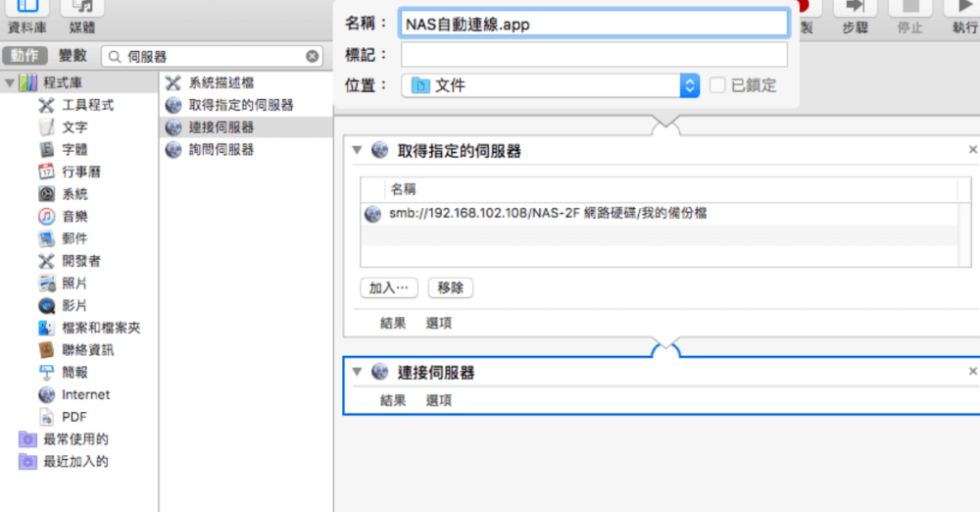Show 結果 of 連接伺服器 action
This screenshot has width=980, height=512.
[x=393, y=400]
